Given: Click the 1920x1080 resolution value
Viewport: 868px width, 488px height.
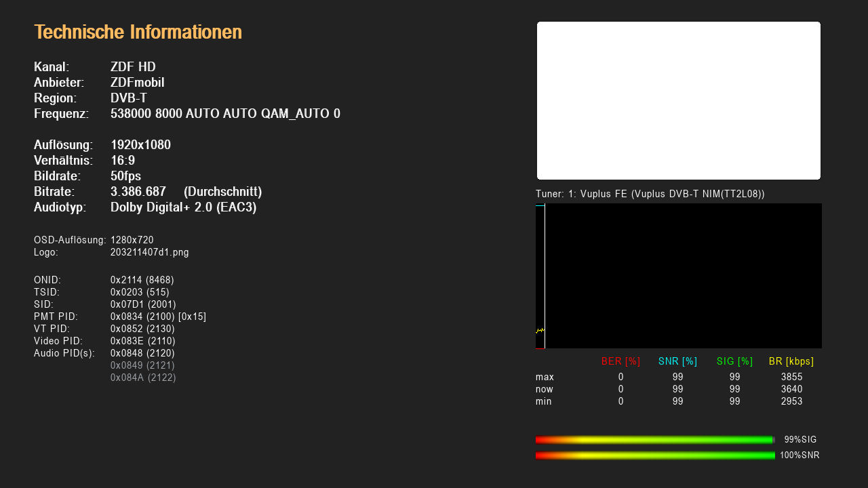Looking at the screenshot, I should coord(140,145).
